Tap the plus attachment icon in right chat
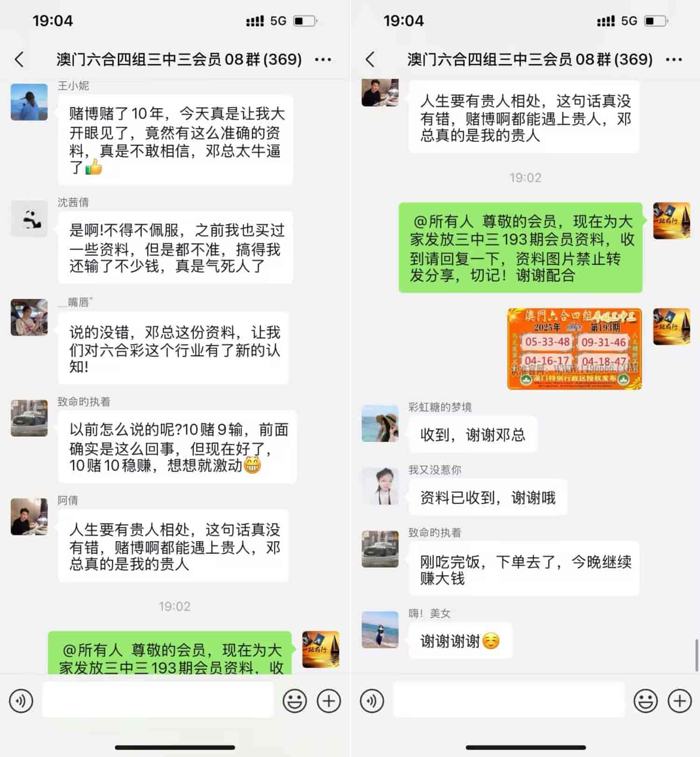This screenshot has height=757, width=700. tap(679, 701)
